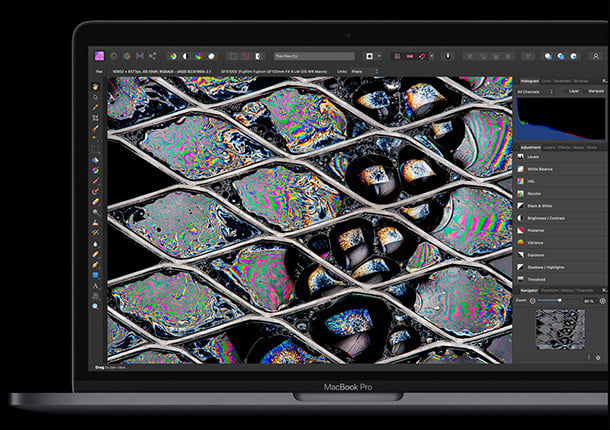Click the Assistant options toolbar icon
610x430 pixels.
(448, 56)
